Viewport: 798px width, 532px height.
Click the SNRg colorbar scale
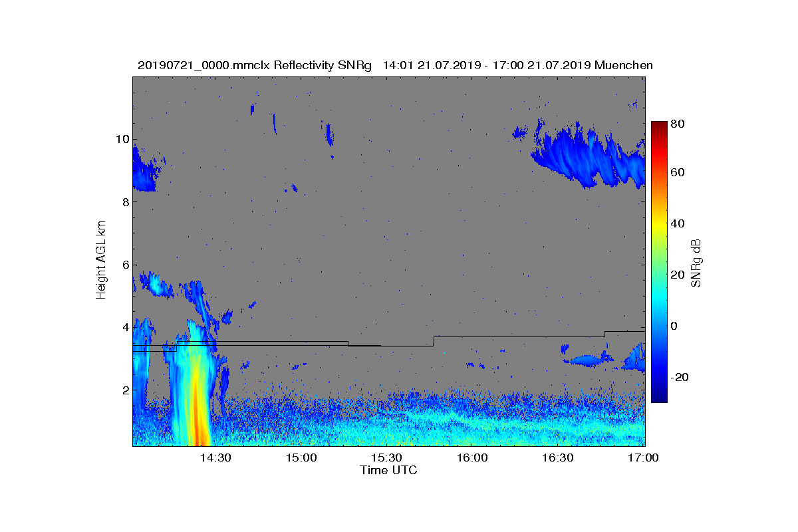pos(659,262)
